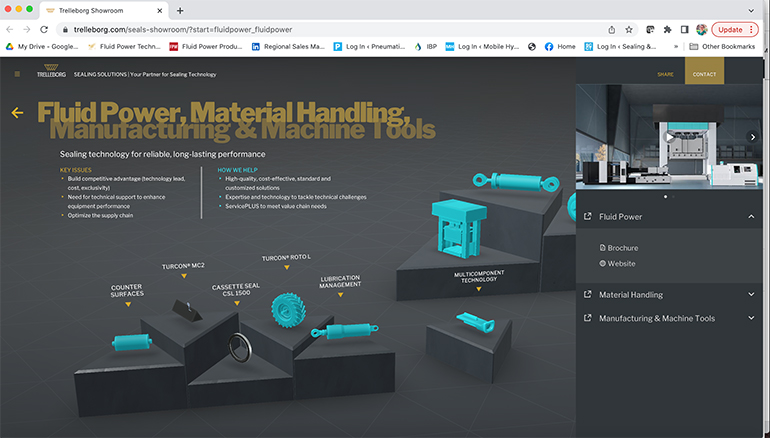The height and width of the screenshot is (438, 770).
Task: Open the Extensions puzzle icon
Action: [667, 29]
